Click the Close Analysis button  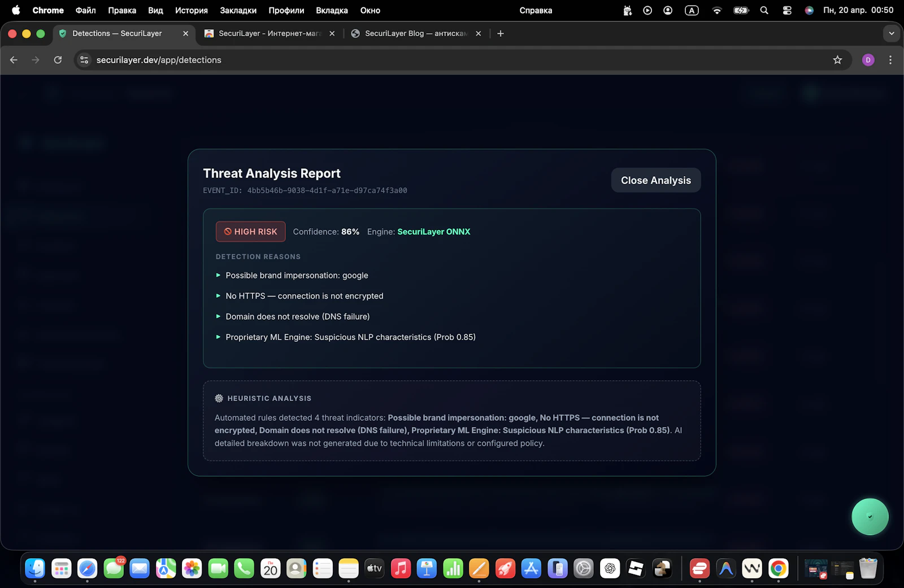tap(655, 180)
